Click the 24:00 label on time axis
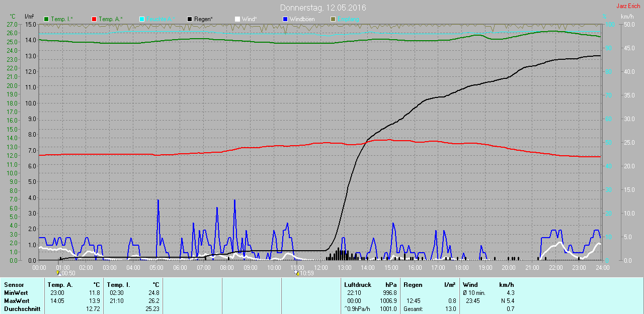The image size is (644, 314). click(602, 268)
